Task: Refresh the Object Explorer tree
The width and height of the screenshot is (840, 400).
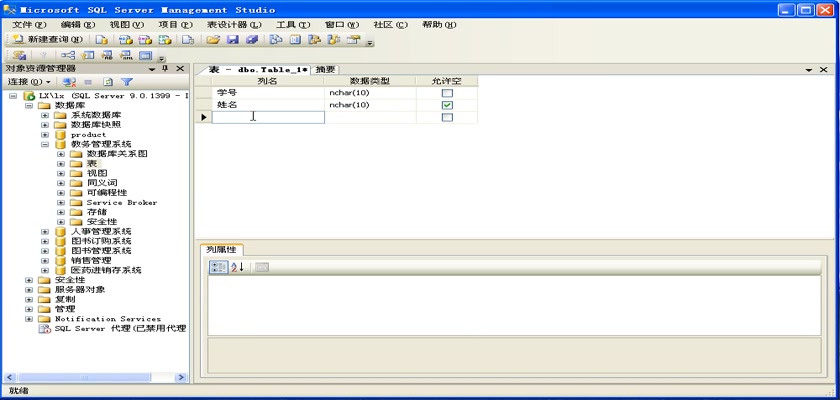Action: click(108, 82)
